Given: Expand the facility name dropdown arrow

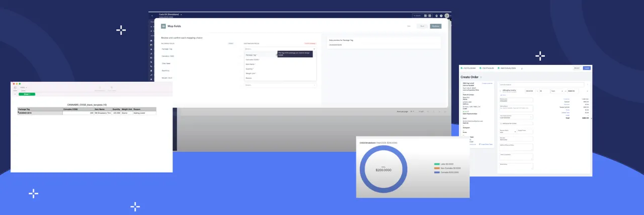Looking at the screenshot, I should coord(181,15).
